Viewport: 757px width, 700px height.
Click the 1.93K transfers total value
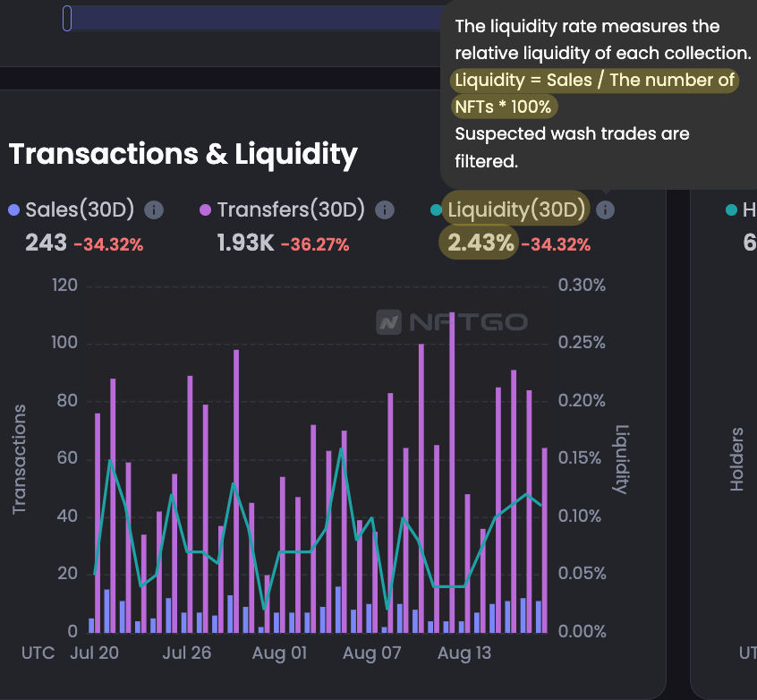click(x=246, y=243)
